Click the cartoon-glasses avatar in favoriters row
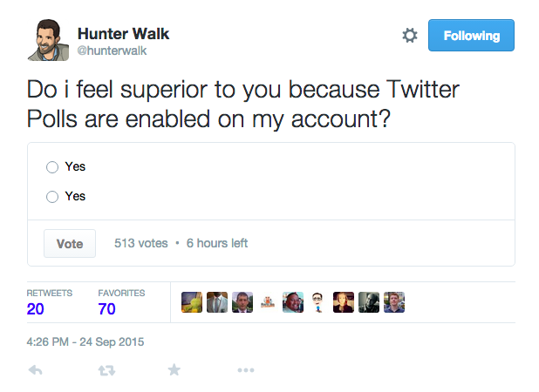Image resolution: width=539 pixels, height=392 pixels. [x=318, y=302]
